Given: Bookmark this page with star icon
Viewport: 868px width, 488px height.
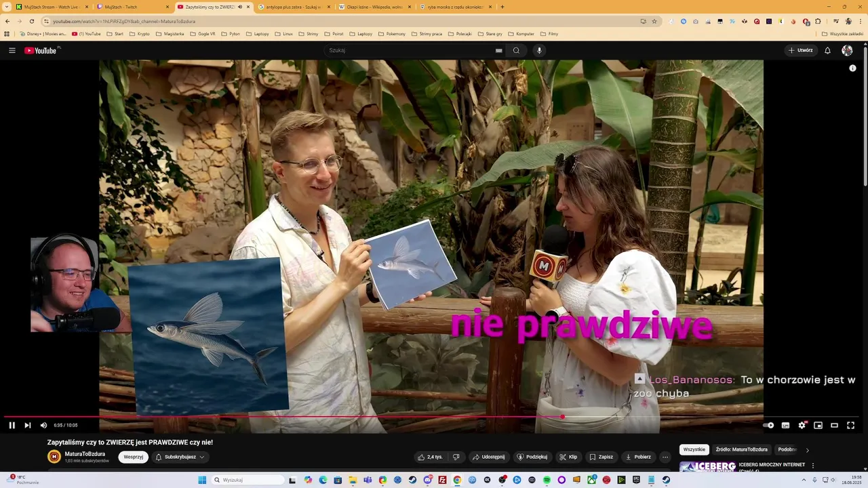Looking at the screenshot, I should [x=654, y=21].
